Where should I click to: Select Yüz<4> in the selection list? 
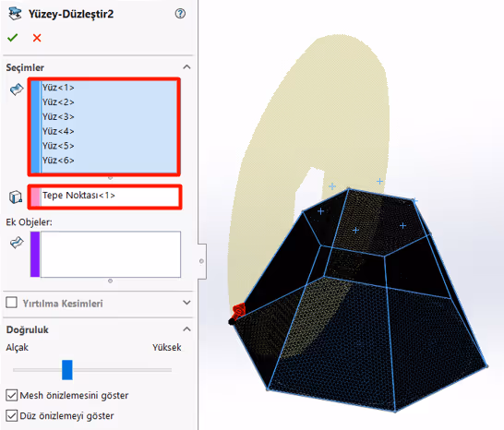click(58, 131)
